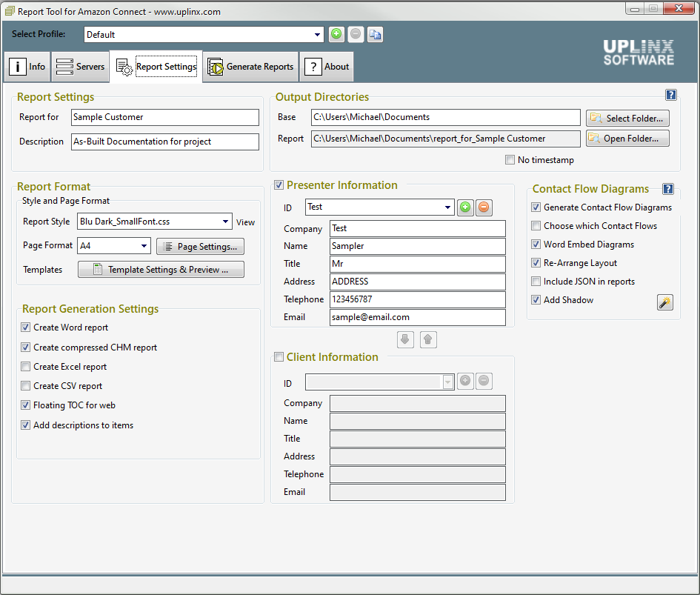
Task: Open the shadow settings wand icon
Action: [665, 302]
